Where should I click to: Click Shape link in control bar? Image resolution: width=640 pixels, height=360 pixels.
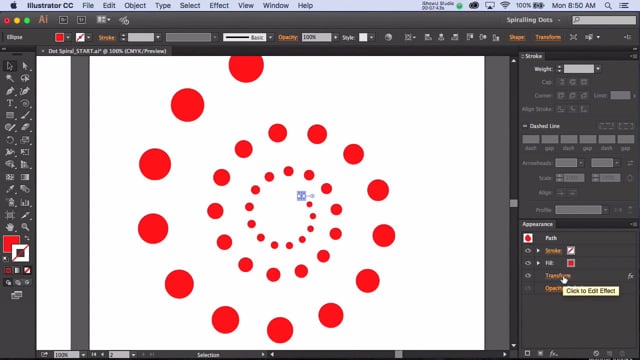tap(517, 37)
